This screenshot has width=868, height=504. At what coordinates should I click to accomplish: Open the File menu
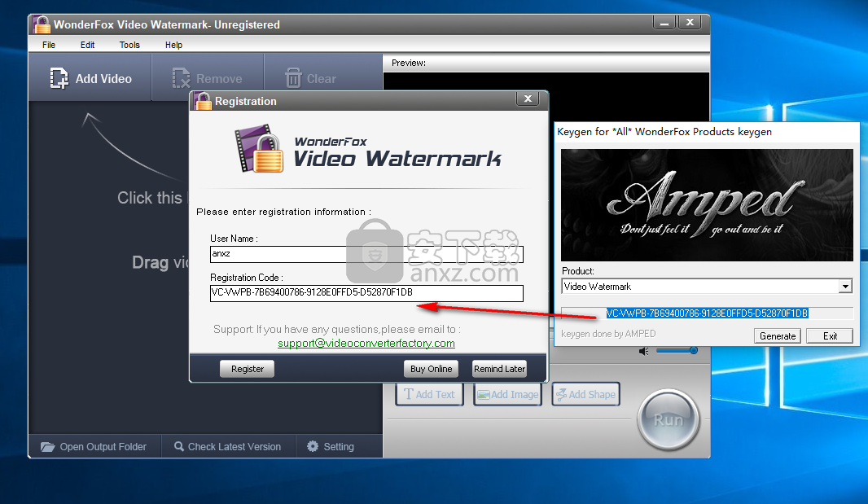pyautogui.click(x=49, y=45)
